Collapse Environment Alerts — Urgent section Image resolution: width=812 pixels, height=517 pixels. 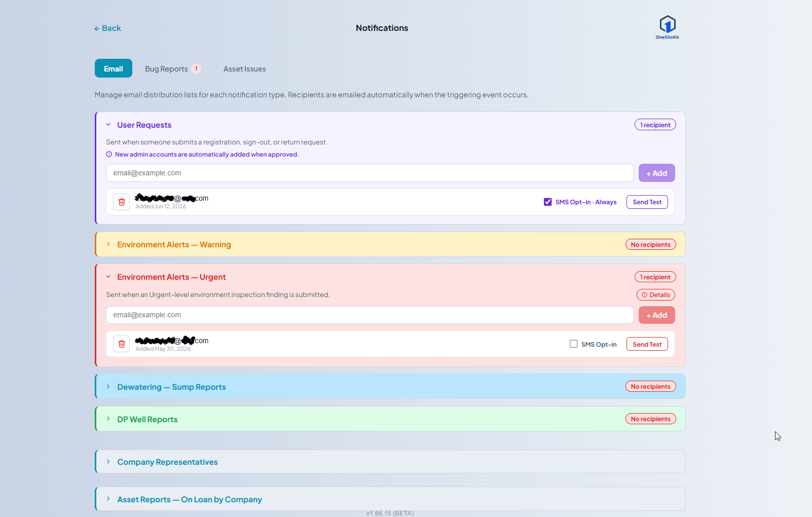pos(108,277)
